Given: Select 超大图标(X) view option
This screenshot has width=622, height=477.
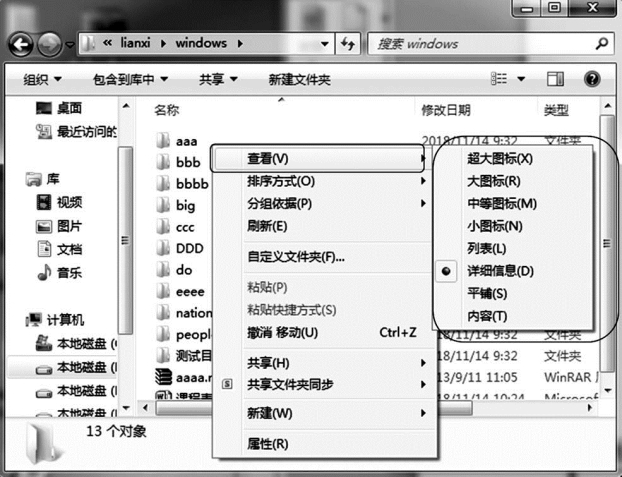Looking at the screenshot, I should (514, 159).
